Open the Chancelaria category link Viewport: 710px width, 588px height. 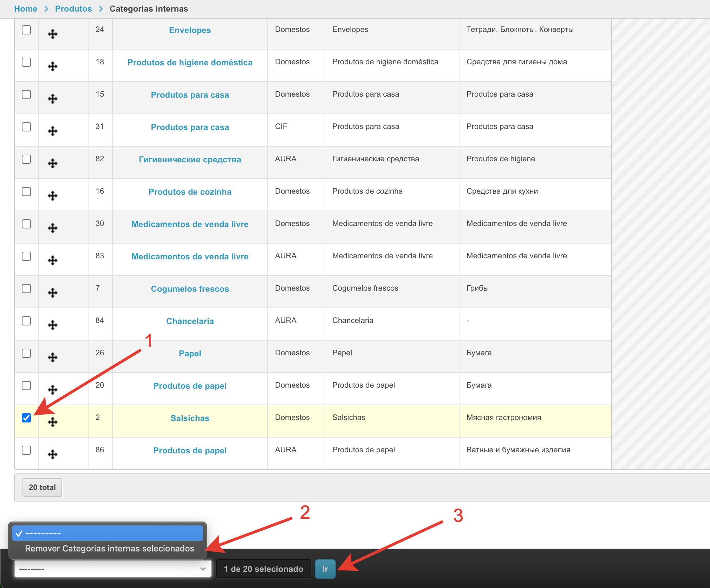click(190, 321)
